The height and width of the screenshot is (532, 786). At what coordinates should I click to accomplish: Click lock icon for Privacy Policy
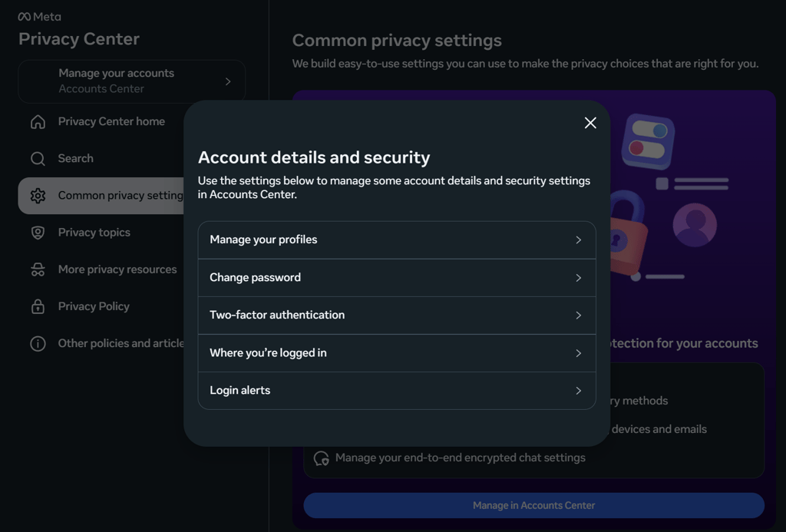[38, 306]
